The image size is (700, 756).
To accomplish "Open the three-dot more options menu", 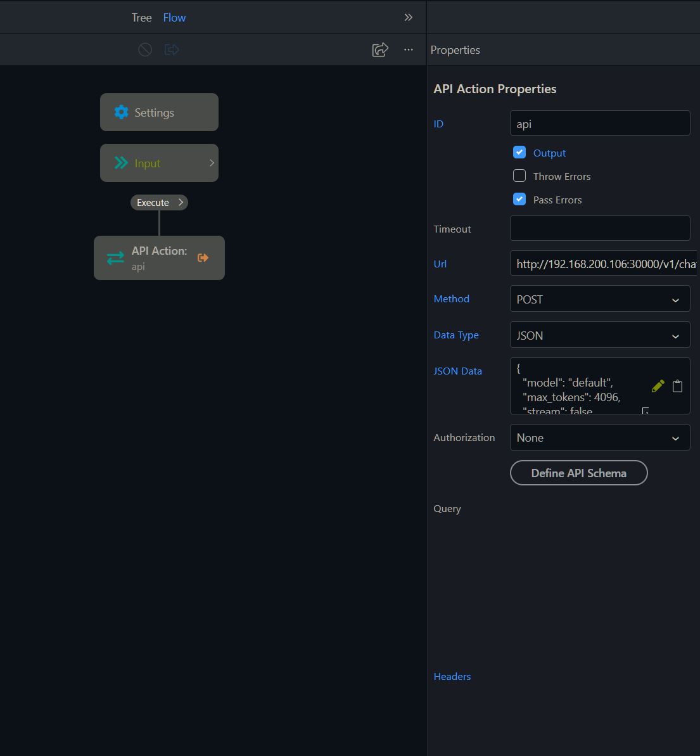I will click(x=409, y=49).
